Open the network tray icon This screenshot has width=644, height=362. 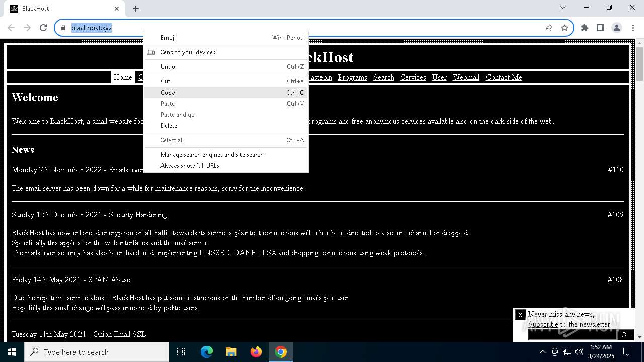point(567,352)
